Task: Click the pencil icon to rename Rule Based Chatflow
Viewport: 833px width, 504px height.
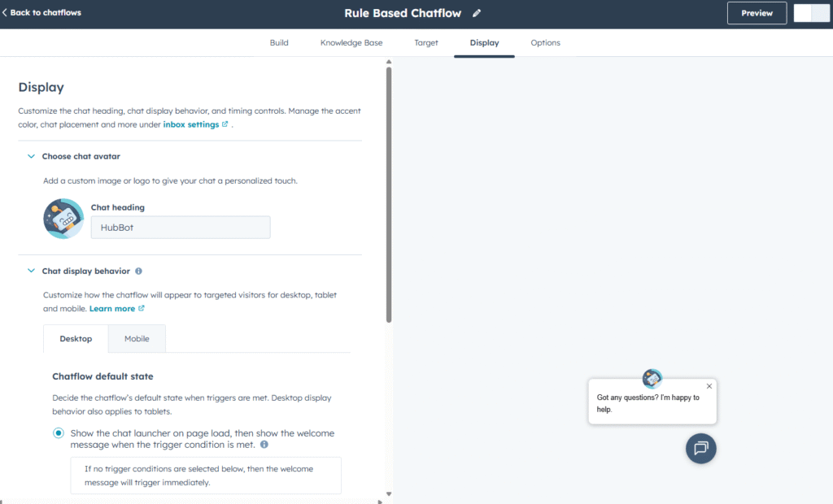Action: pyautogui.click(x=477, y=12)
